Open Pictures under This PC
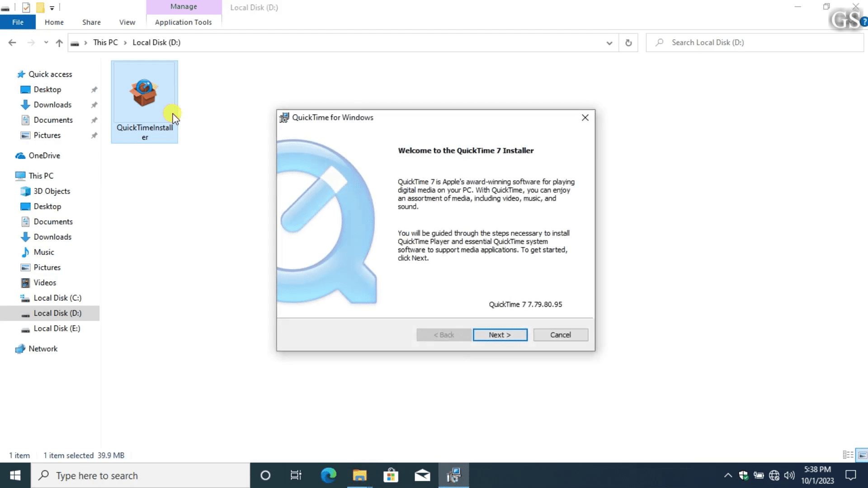The width and height of the screenshot is (868, 488). tap(47, 267)
